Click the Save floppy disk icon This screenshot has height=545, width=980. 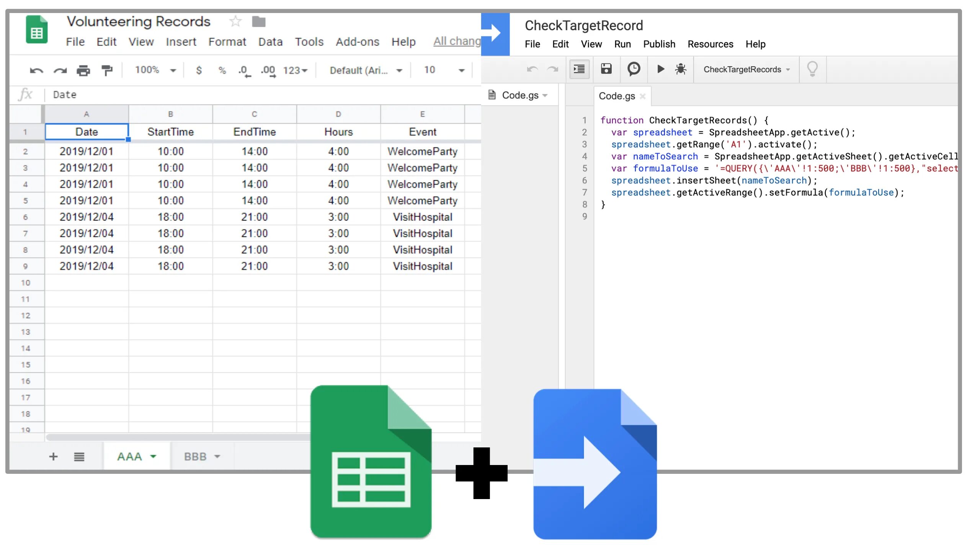(x=606, y=69)
